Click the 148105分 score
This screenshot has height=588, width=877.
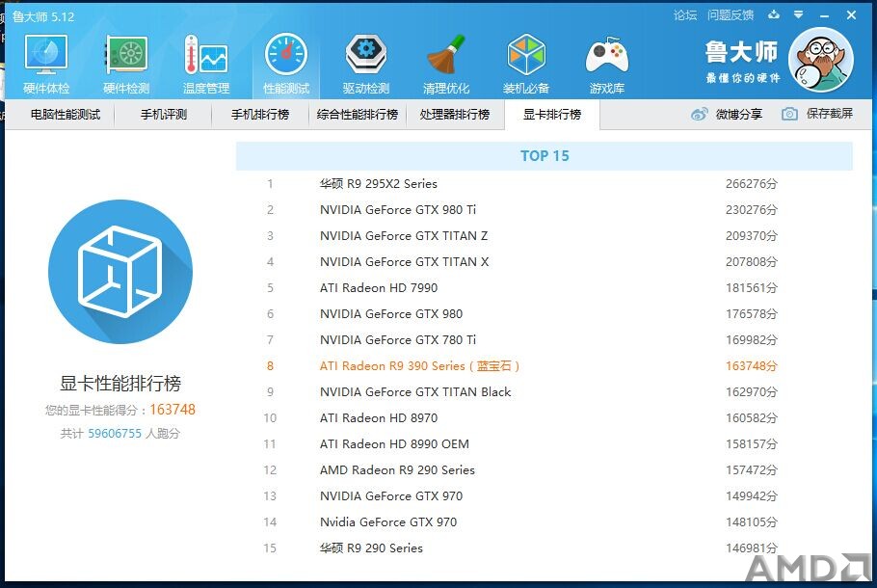click(x=752, y=522)
